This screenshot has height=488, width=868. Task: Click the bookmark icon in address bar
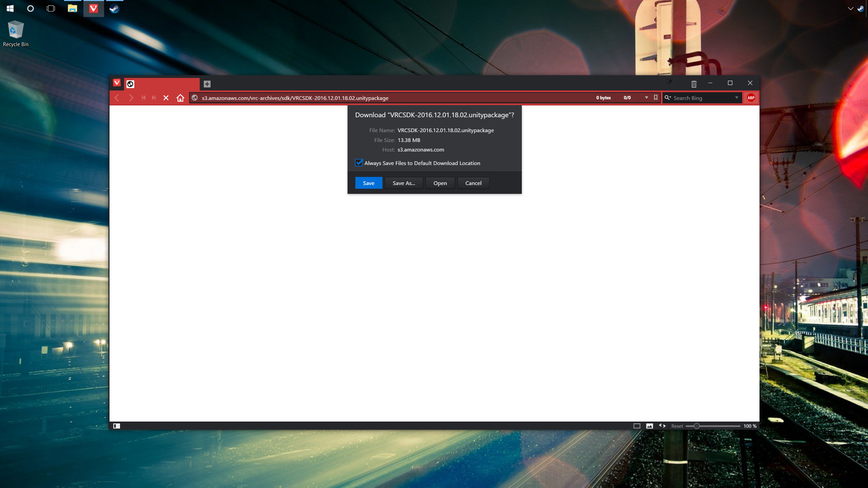656,98
